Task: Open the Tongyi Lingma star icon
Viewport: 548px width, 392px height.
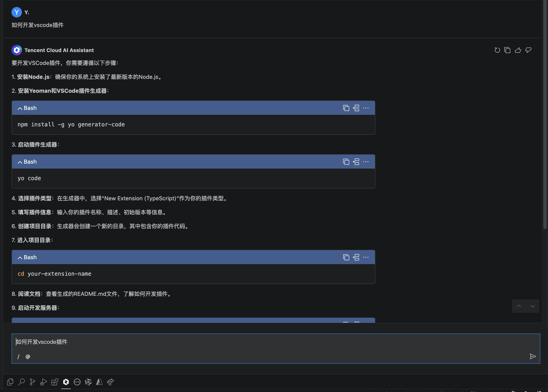Action: tap(88, 382)
